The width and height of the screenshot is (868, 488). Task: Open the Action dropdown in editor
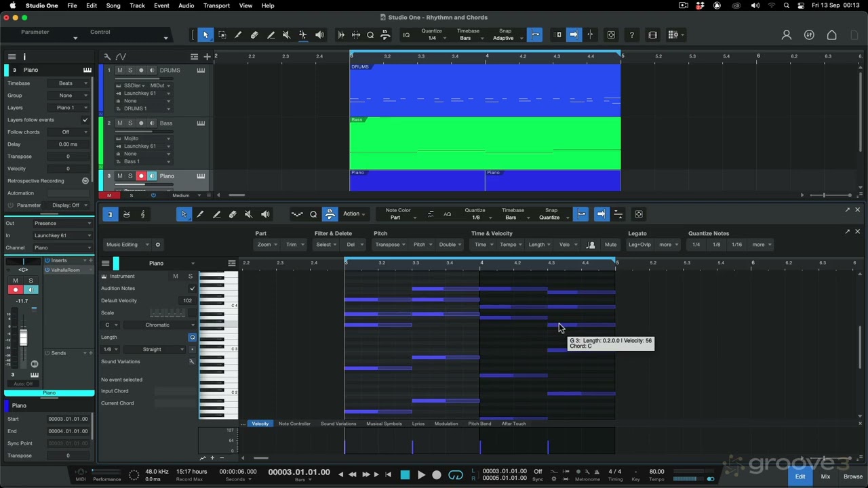(x=354, y=214)
